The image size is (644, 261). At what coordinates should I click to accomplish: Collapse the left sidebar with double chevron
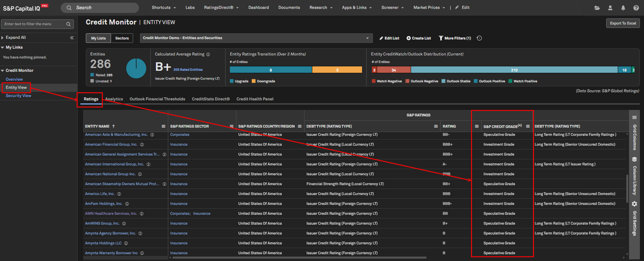[x=72, y=38]
